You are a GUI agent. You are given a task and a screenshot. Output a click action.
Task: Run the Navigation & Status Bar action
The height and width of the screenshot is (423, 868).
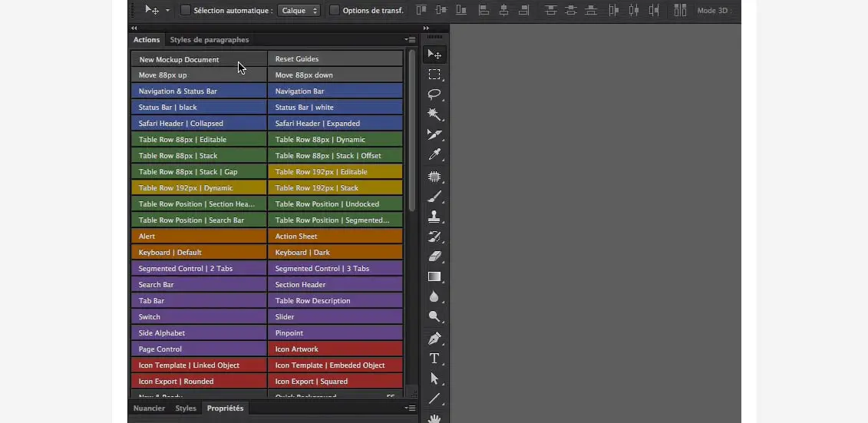200,91
